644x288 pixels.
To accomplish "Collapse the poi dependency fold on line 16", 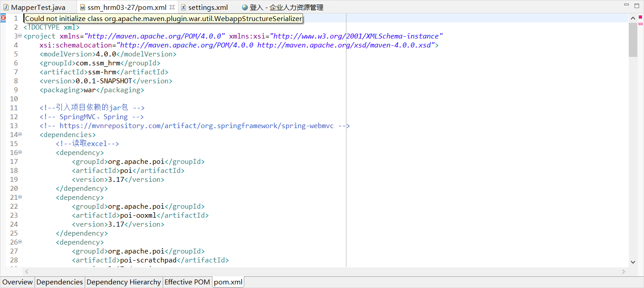I will coord(21,152).
